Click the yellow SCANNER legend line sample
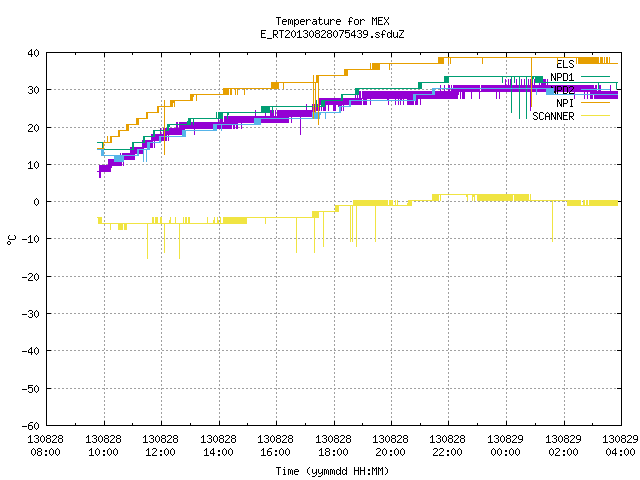 (x=595, y=116)
